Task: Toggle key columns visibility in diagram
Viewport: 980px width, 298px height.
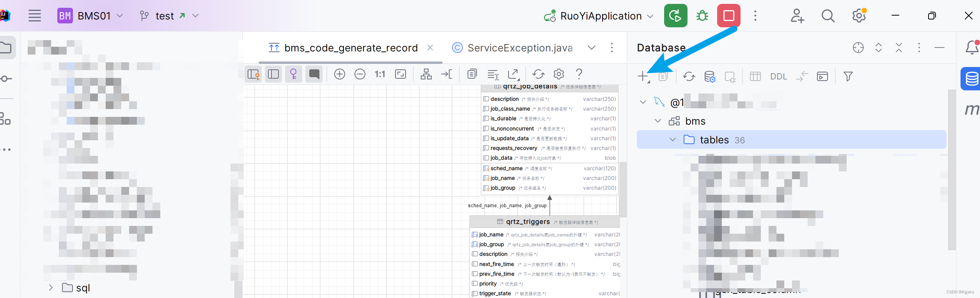Action: click(294, 74)
